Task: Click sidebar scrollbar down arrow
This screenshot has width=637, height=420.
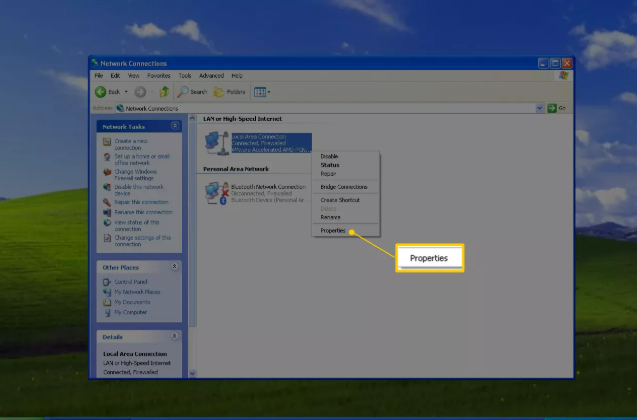Action: point(193,373)
